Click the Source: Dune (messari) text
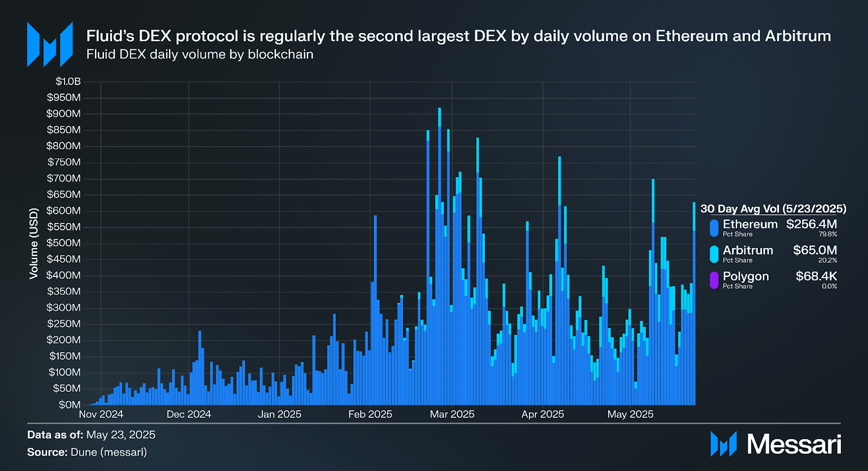Image resolution: width=868 pixels, height=471 pixels. pyautogui.click(x=87, y=452)
